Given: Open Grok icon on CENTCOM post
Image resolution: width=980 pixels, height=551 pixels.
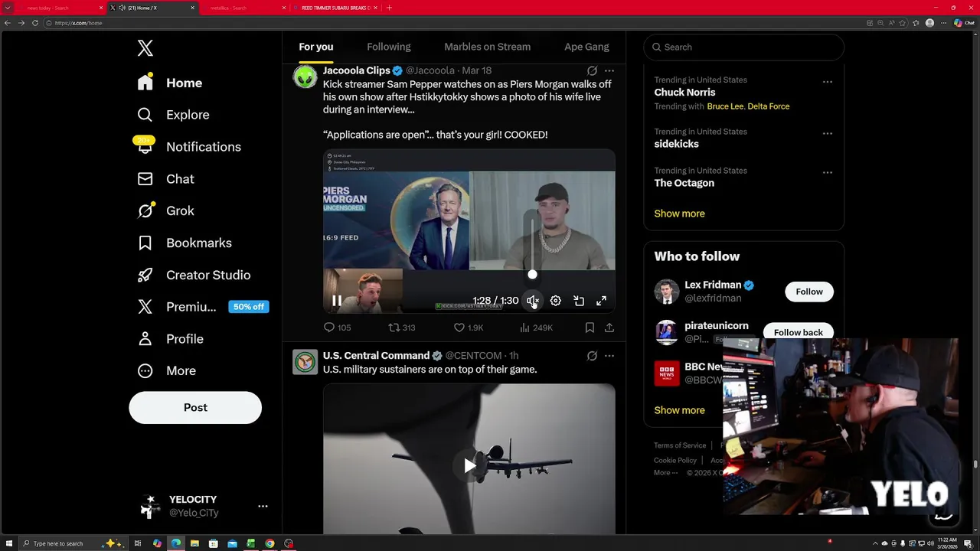Looking at the screenshot, I should tap(592, 356).
